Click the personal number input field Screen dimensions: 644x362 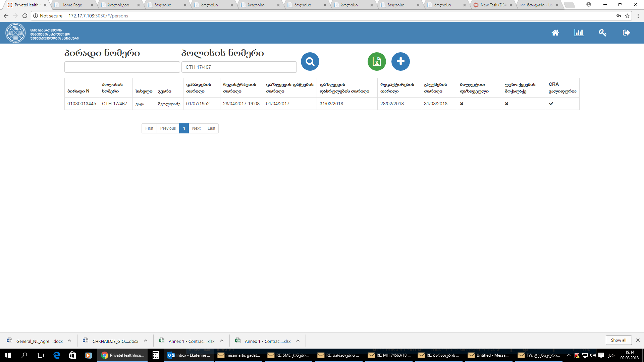click(x=122, y=67)
